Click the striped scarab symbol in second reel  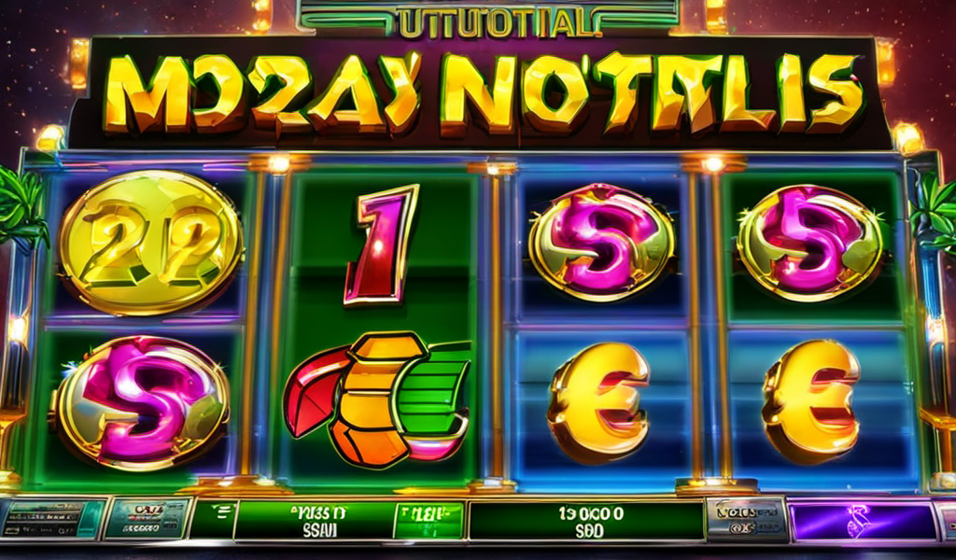coord(378,399)
